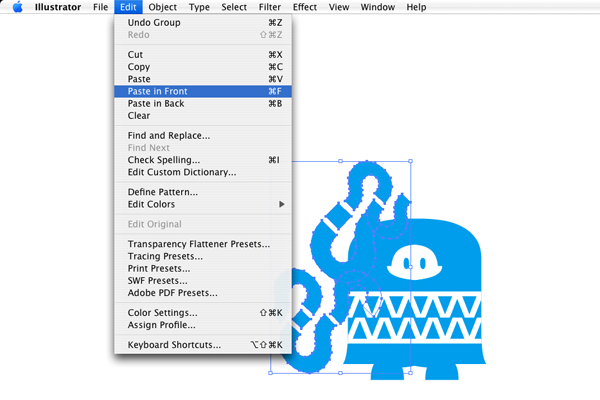Open the File menu
The image size is (600, 400).
pos(101,7)
